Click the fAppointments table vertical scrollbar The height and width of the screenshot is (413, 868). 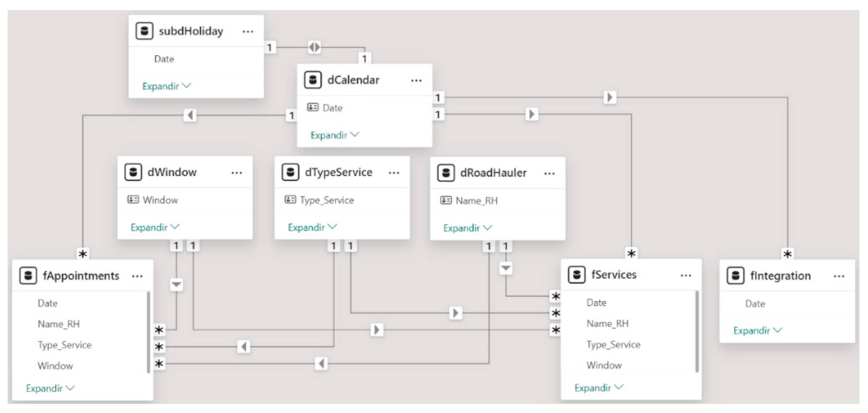pos(148,332)
